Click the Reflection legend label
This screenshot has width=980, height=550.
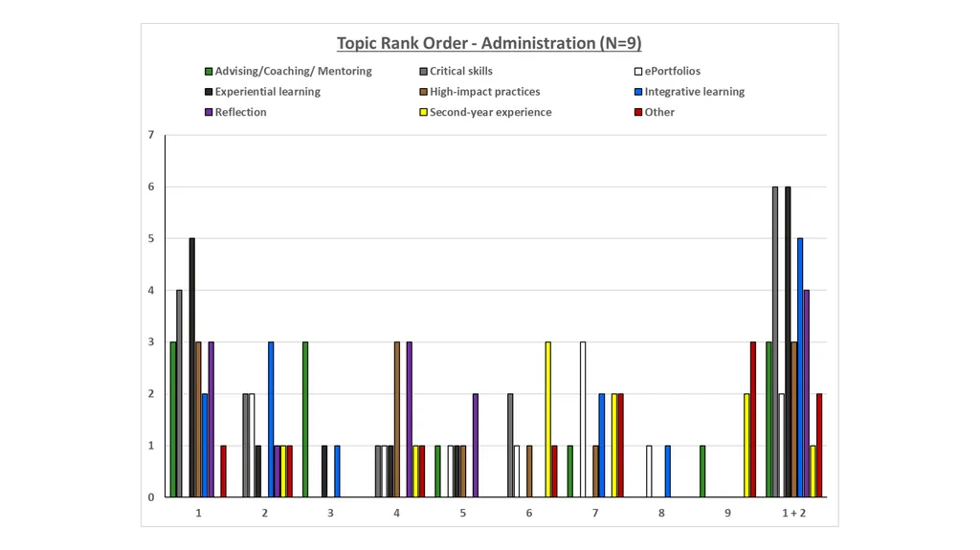click(x=240, y=113)
